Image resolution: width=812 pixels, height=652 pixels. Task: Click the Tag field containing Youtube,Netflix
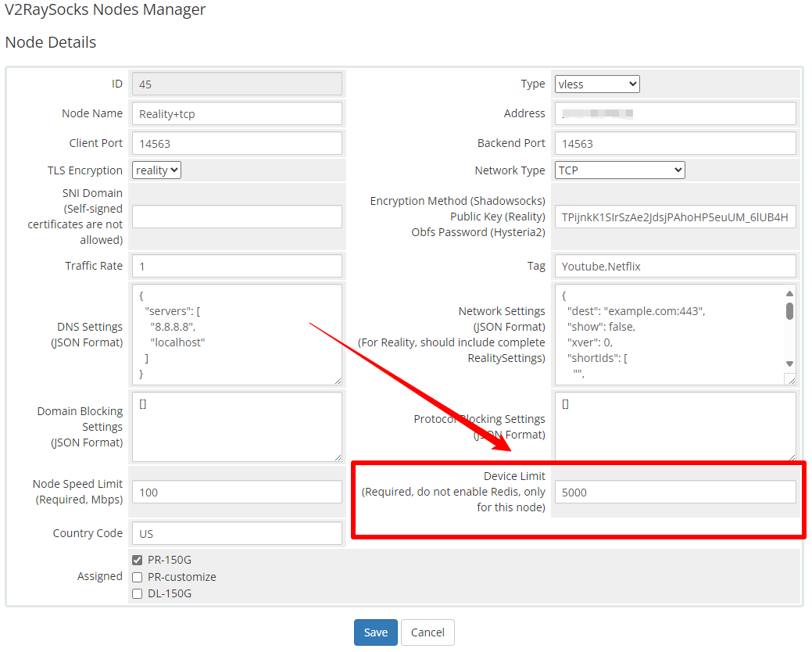point(675,266)
